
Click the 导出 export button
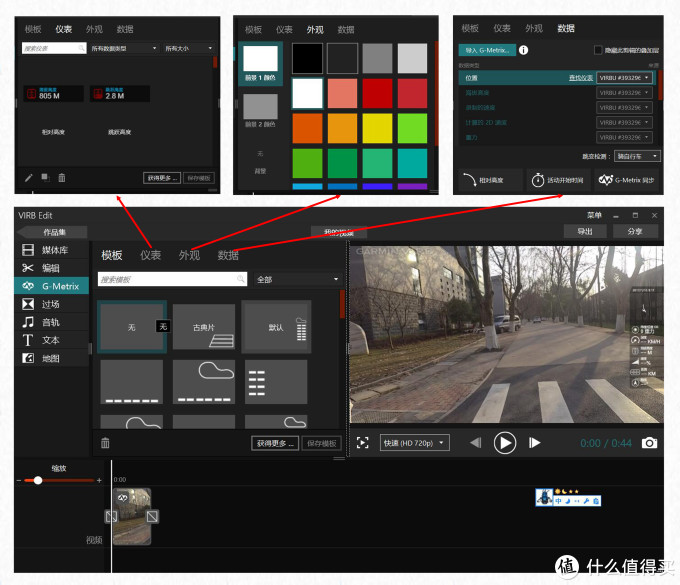click(585, 231)
